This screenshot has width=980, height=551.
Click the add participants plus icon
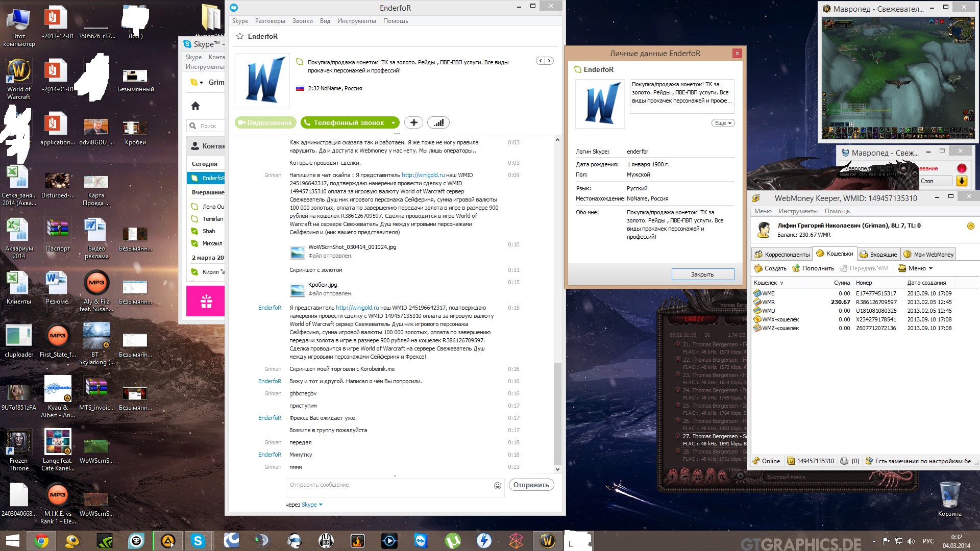point(413,122)
